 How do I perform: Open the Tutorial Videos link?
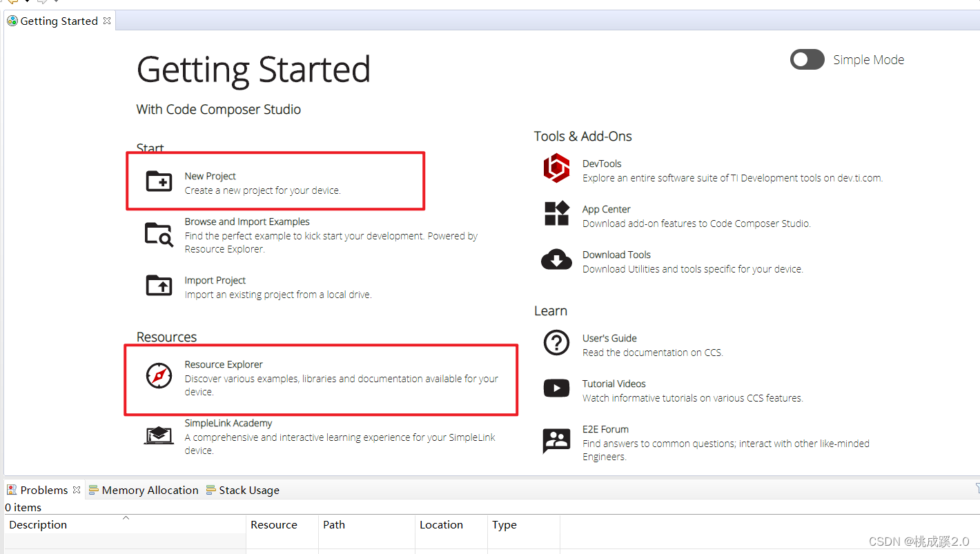(614, 384)
